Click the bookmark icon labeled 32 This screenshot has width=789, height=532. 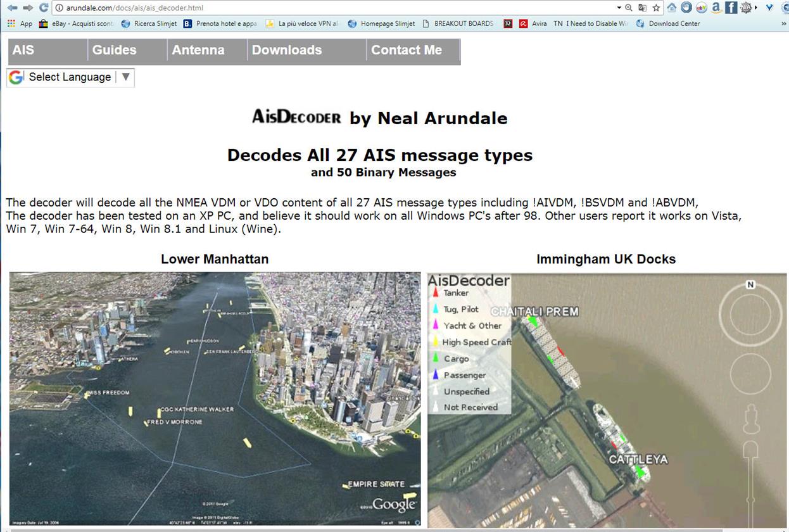click(508, 23)
